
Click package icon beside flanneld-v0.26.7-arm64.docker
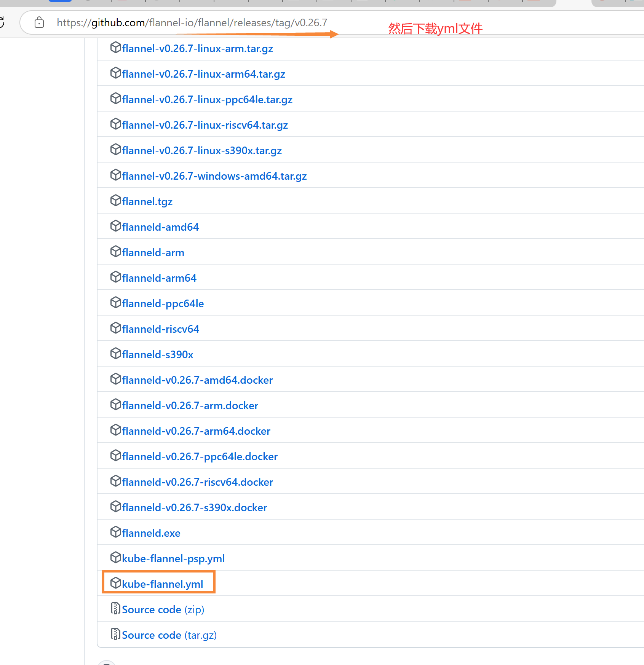[115, 430]
